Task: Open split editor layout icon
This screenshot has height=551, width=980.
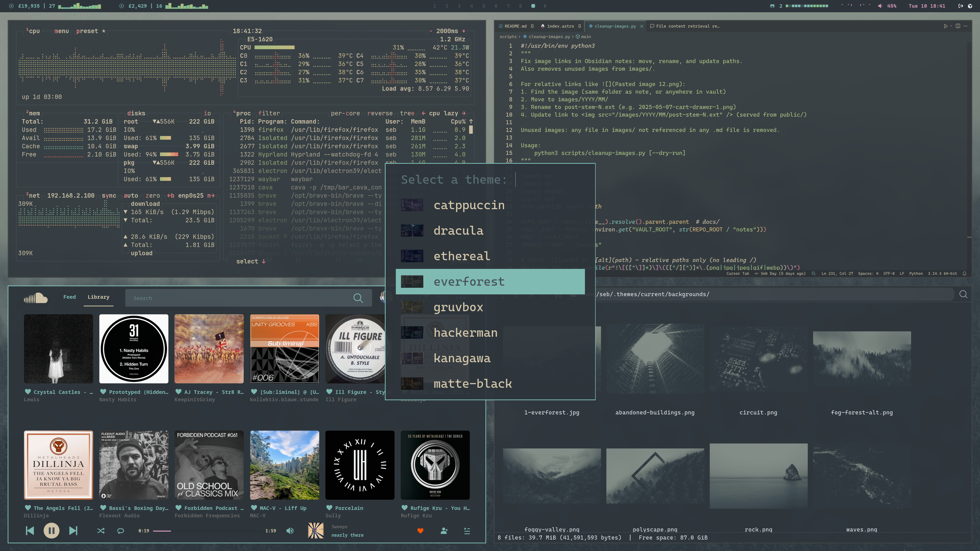Action: [958, 26]
